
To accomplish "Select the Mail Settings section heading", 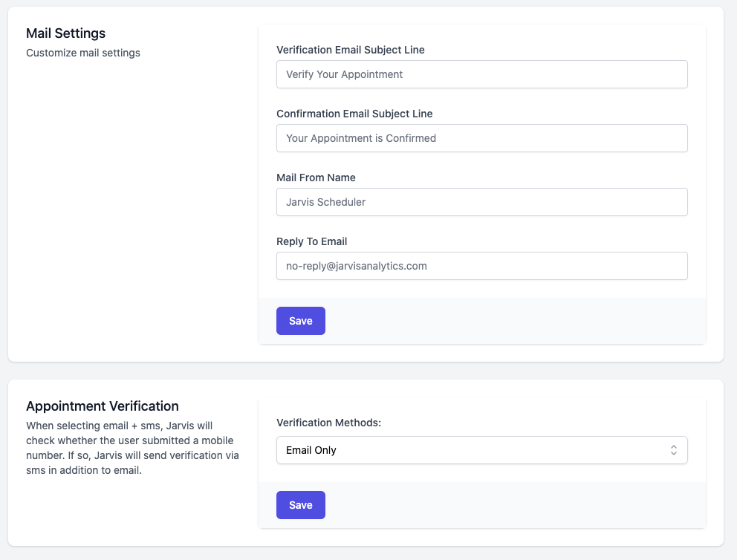I will (x=66, y=33).
